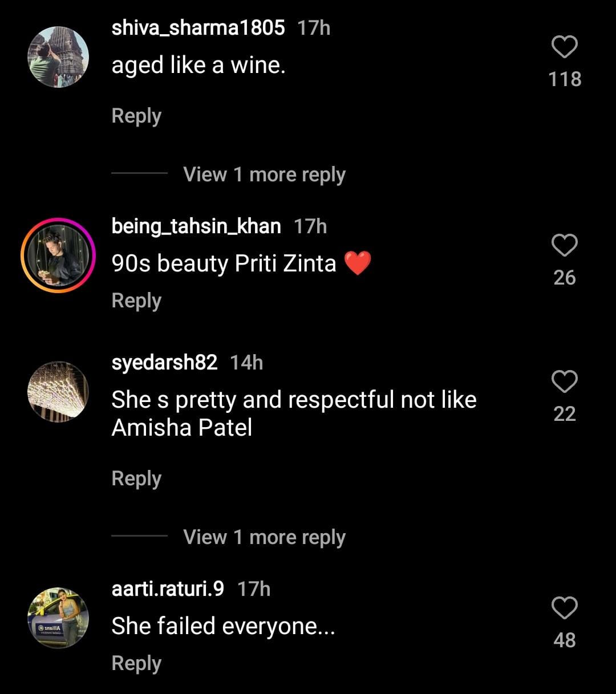Open aarti.raturi.9 username link
The height and width of the screenshot is (694, 616).
coord(168,589)
